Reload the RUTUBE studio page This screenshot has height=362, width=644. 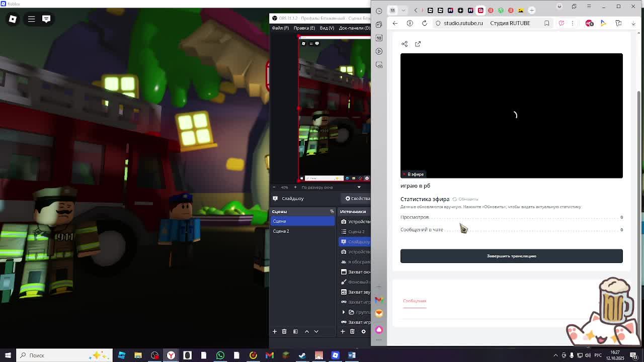(x=425, y=23)
